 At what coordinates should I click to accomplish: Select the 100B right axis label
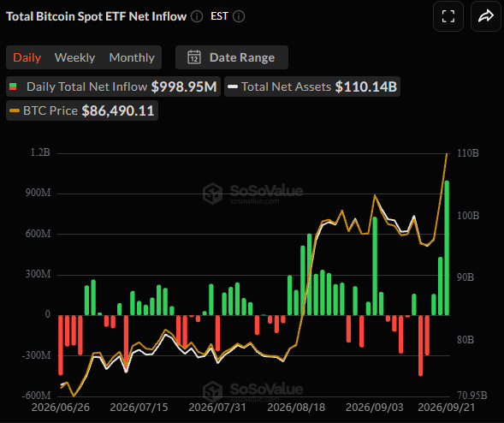[x=468, y=215]
